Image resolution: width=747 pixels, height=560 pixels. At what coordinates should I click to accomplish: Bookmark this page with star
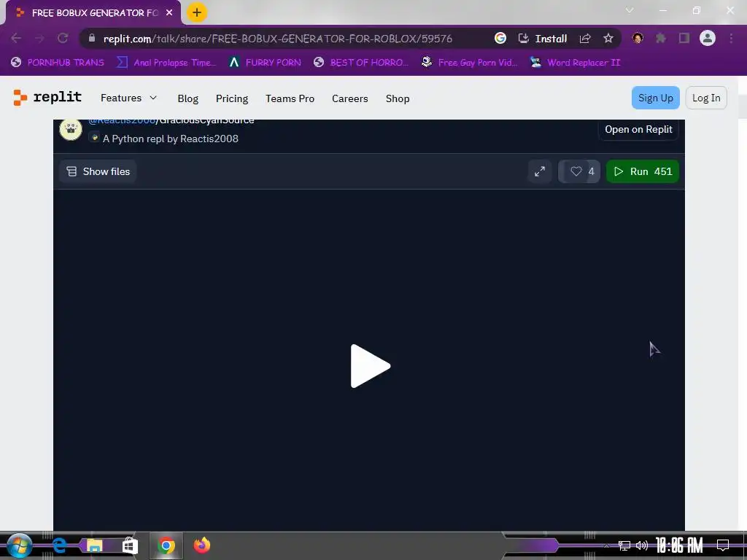(608, 38)
